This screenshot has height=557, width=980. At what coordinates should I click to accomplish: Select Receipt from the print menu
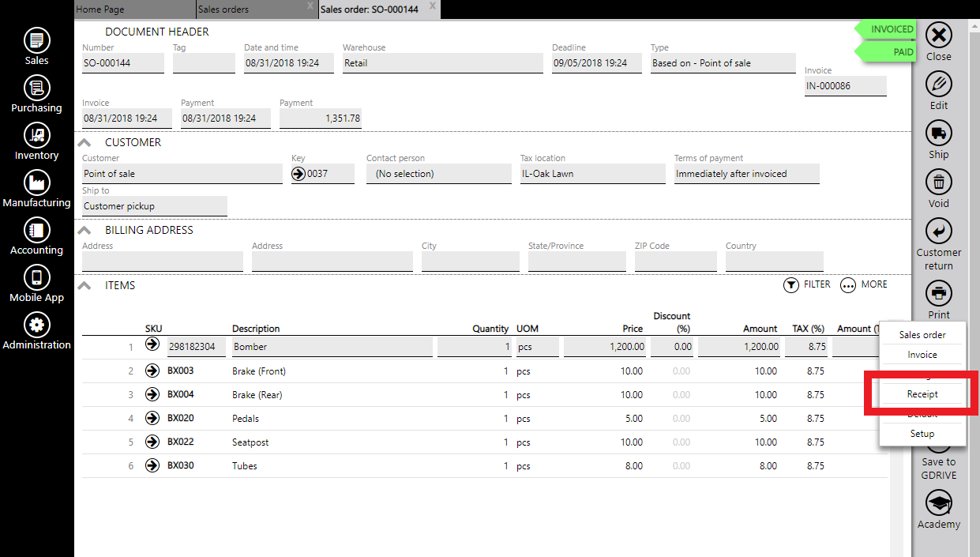pyautogui.click(x=922, y=394)
